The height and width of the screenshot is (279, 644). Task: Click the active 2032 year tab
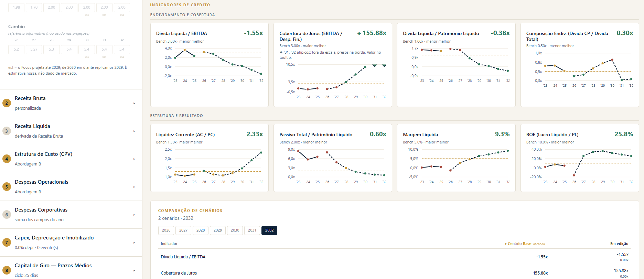269,230
